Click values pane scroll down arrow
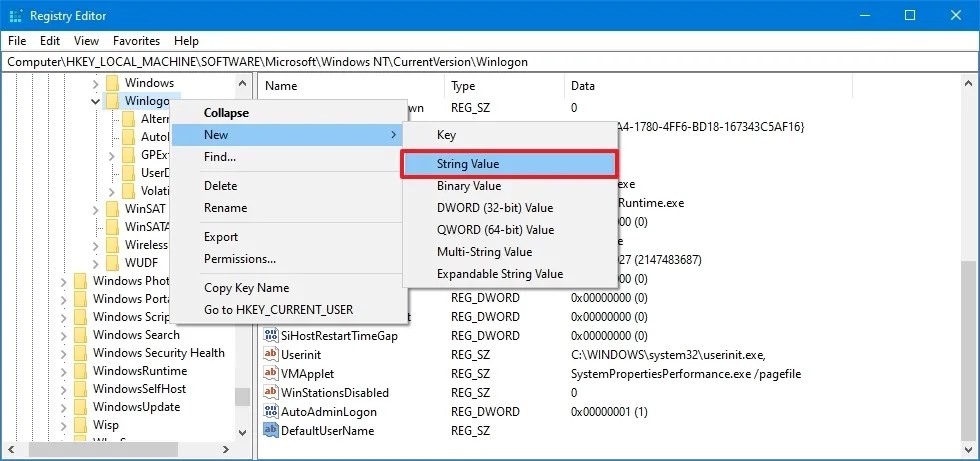Screen dimensions: 980x461 pos(968,449)
